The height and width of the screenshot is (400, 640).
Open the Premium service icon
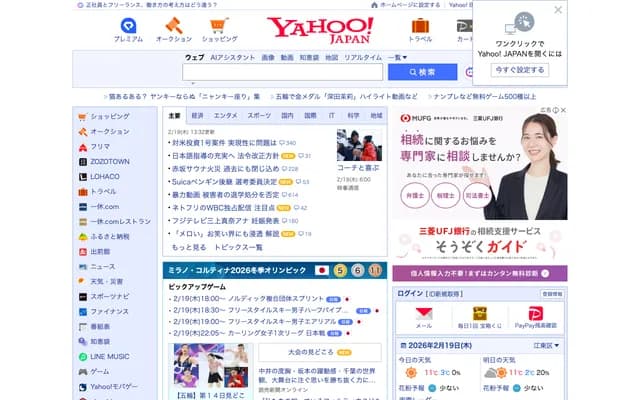click(128, 26)
